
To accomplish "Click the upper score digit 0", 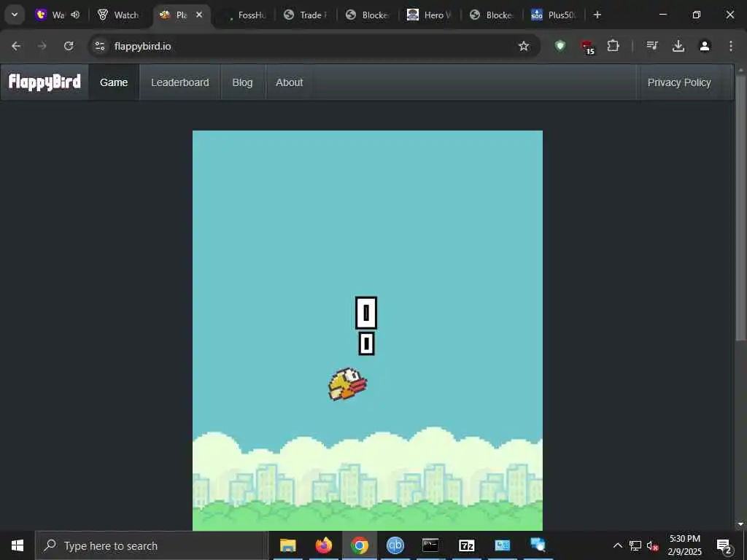I will [366, 313].
